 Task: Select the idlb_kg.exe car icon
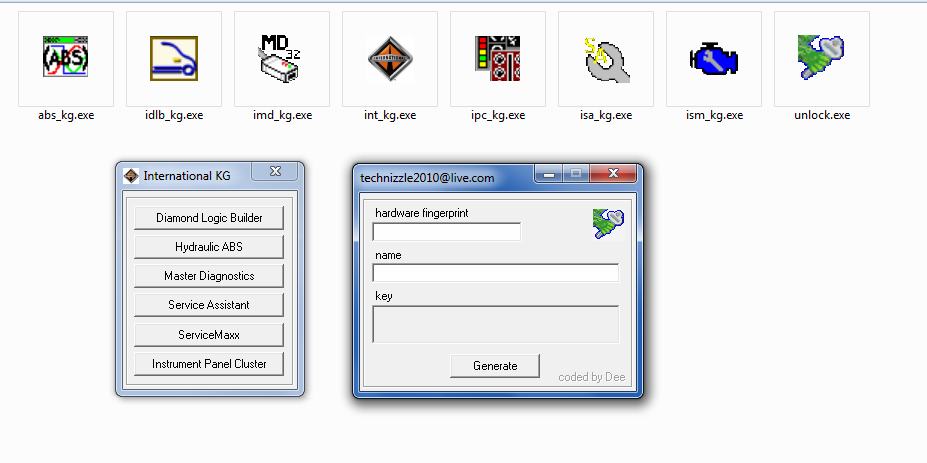tap(174, 58)
